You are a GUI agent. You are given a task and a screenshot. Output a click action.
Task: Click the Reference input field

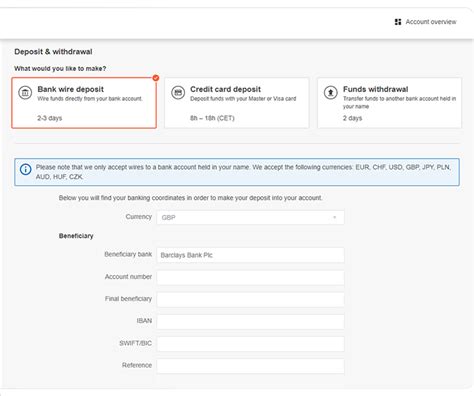(x=250, y=366)
